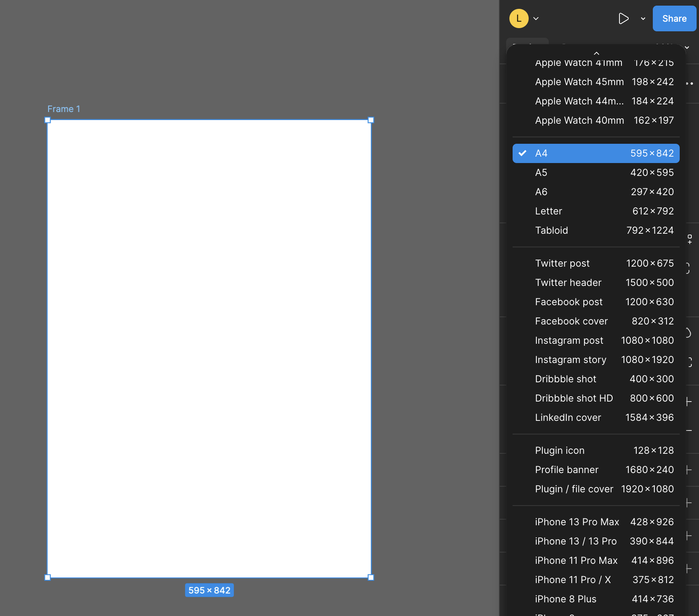Click the top-left resize handle of Frame 1
Viewport: 699px width, 616px height.
tap(47, 120)
